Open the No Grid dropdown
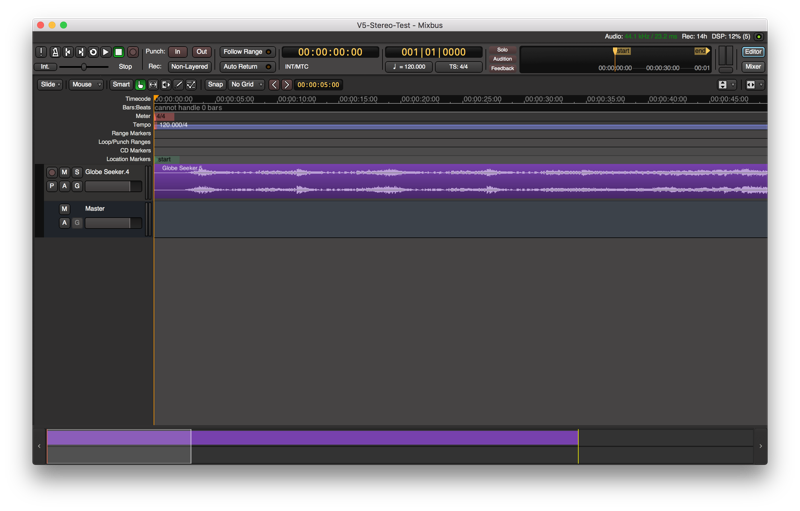This screenshot has width=800, height=511. [246, 85]
